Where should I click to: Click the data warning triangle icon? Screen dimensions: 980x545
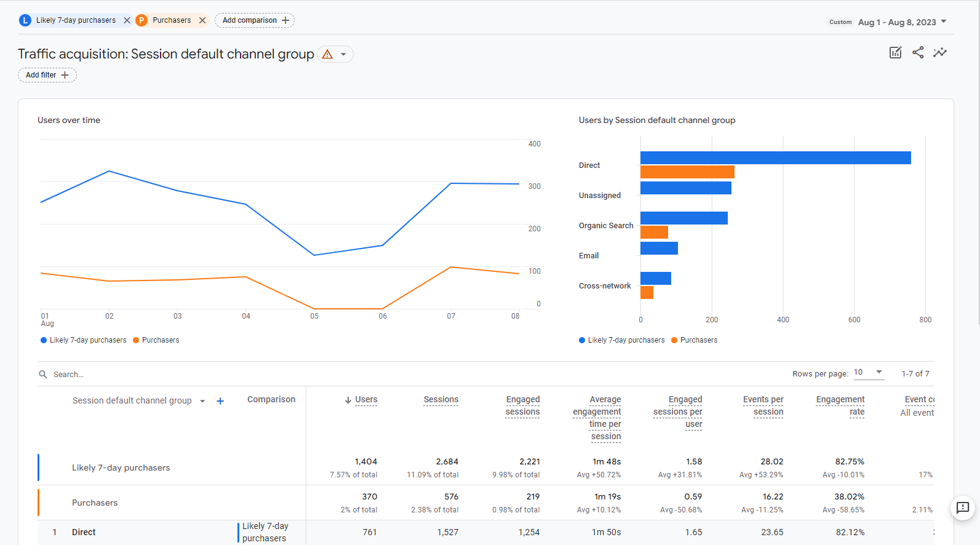tap(328, 54)
